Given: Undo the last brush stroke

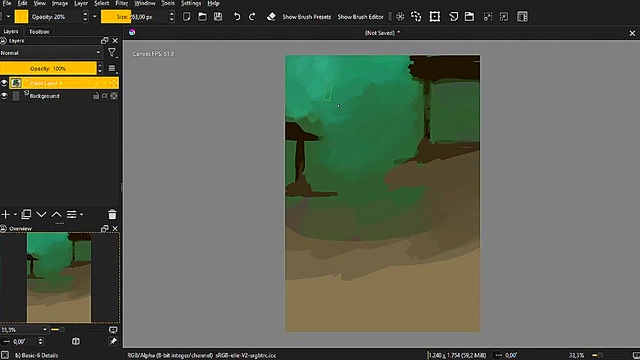Looking at the screenshot, I should tap(237, 16).
